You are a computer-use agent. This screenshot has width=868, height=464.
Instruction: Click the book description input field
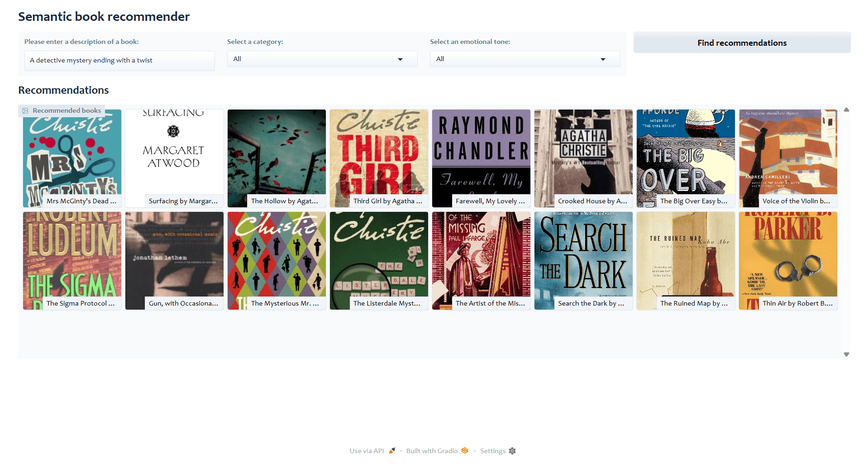point(119,60)
